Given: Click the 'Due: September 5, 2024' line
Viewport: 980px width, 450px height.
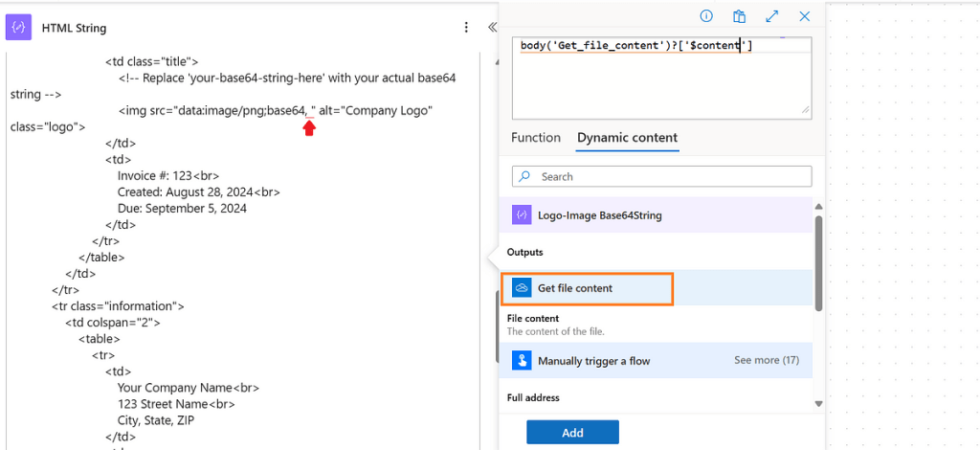Looking at the screenshot, I should [182, 208].
